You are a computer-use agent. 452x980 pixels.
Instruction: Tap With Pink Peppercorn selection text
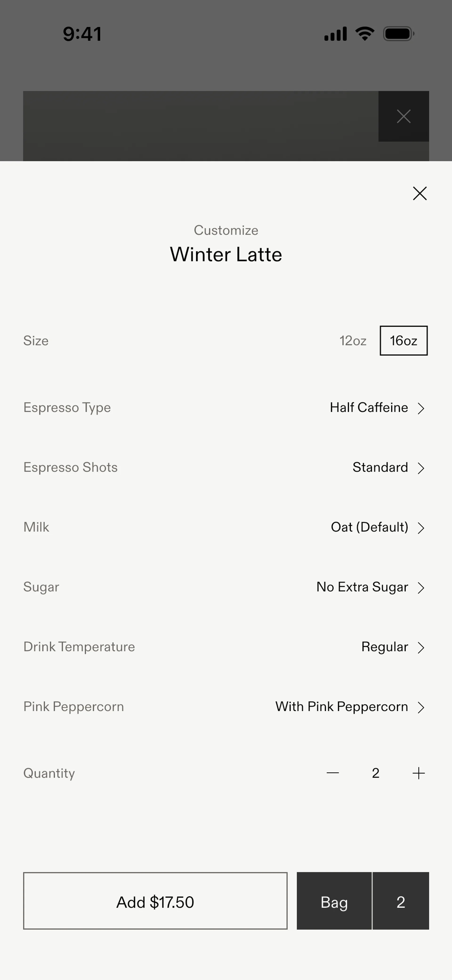point(342,706)
